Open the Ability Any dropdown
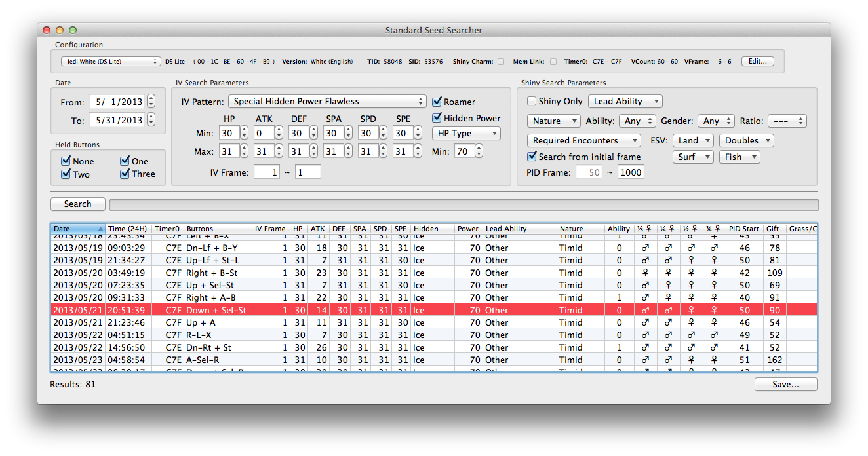 click(637, 121)
